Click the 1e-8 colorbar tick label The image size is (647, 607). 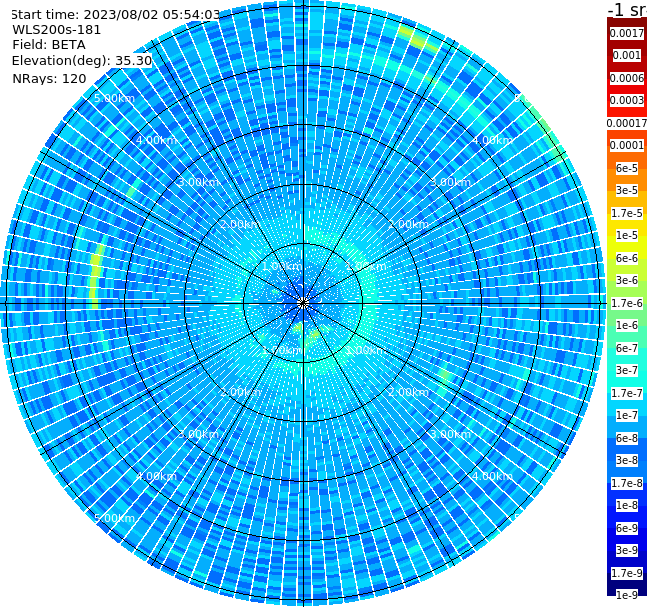(627, 505)
